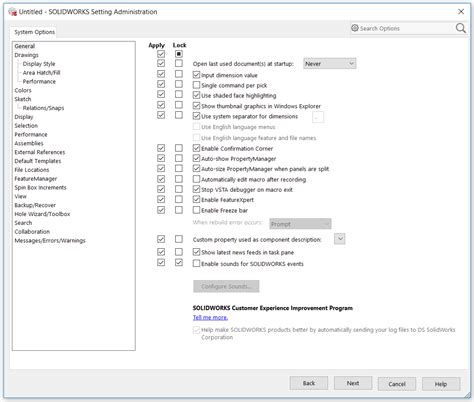Viewport: 474px width, 402px height.
Task: Toggle Use shaded face highlighting
Action: click(196, 95)
